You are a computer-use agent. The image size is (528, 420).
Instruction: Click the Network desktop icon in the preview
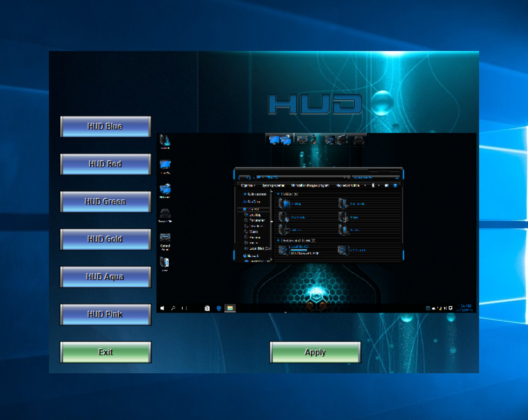pos(165,190)
